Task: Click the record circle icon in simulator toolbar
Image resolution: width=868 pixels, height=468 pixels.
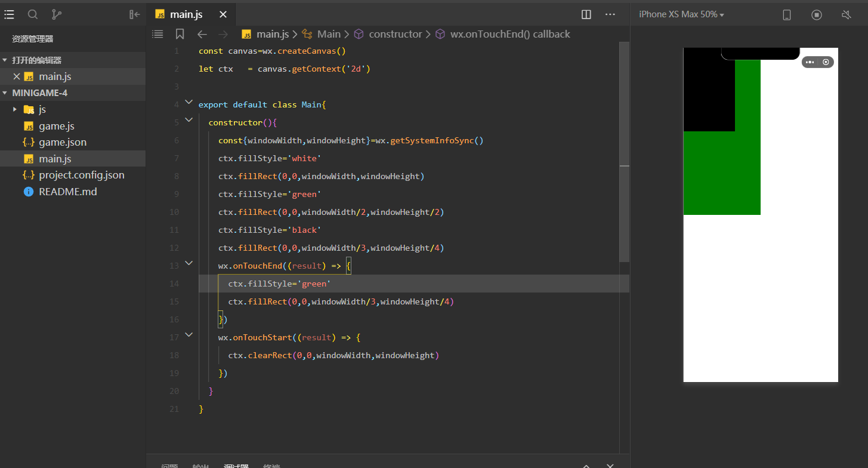Action: (817, 15)
